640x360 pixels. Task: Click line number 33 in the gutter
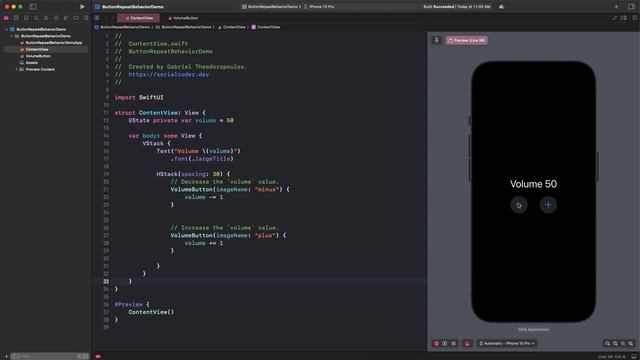[x=106, y=281]
